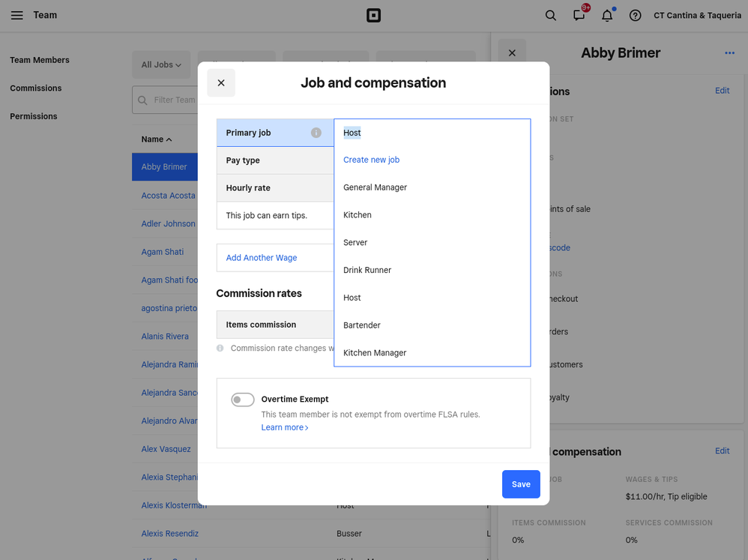Select Server from the primary job list
Viewport: 748px width, 560px height.
355,242
